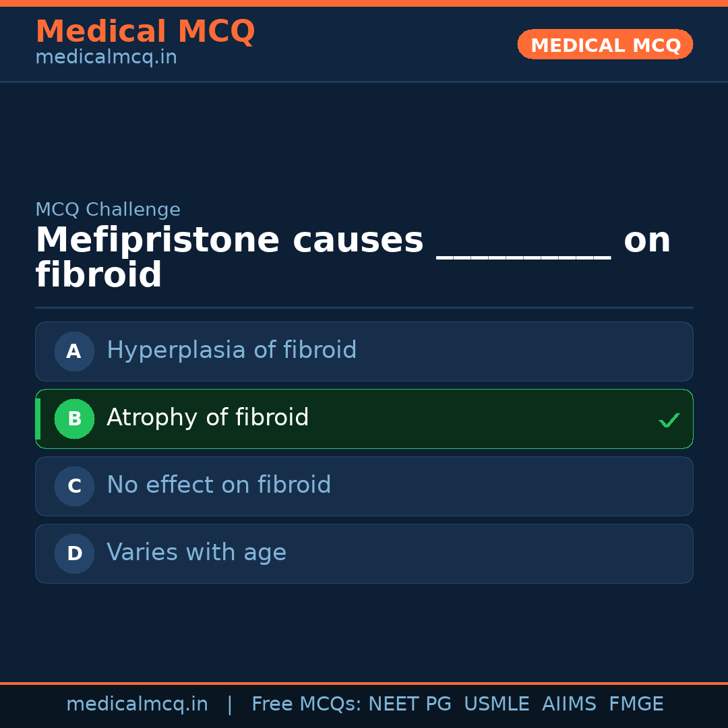The width and height of the screenshot is (728, 728).
Task: Click the green B circle badge
Action: pyautogui.click(x=74, y=419)
